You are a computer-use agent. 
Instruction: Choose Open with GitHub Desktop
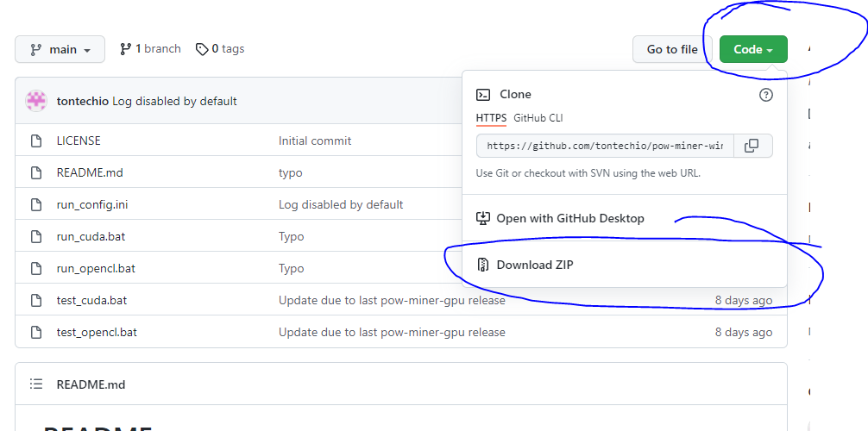(x=569, y=218)
